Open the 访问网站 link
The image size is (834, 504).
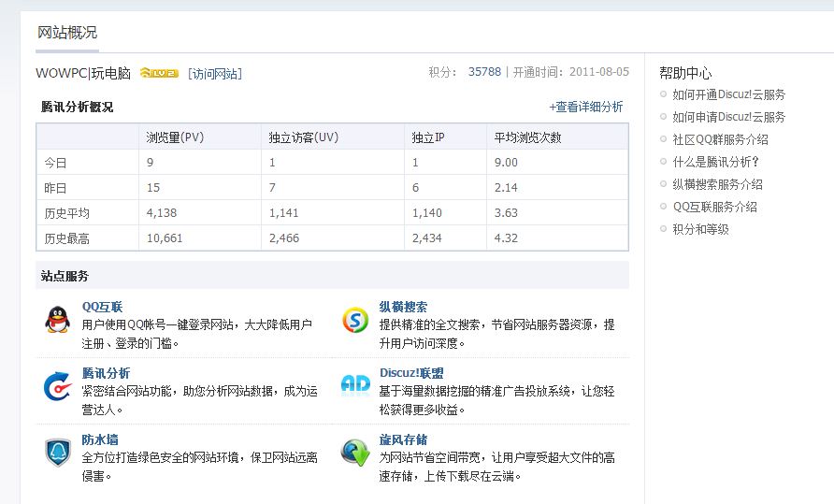(215, 74)
